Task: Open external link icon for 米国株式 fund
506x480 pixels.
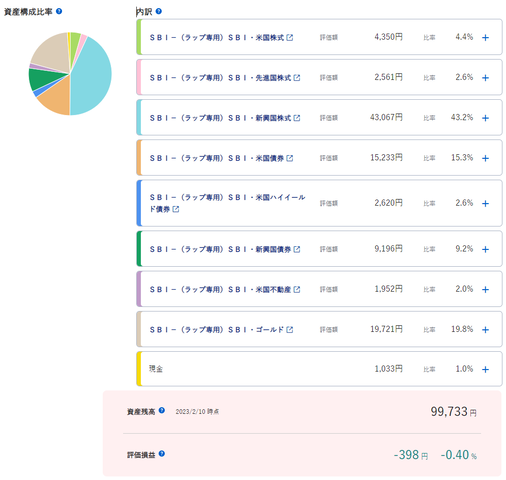Action: point(290,37)
